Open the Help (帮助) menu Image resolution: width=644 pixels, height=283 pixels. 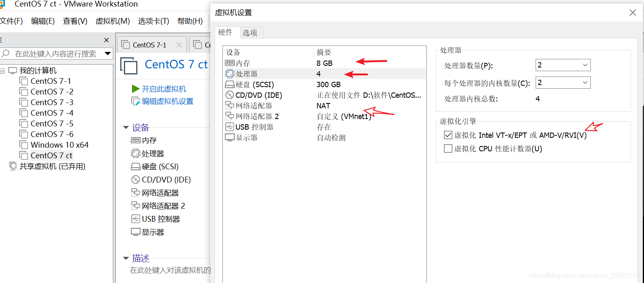[190, 21]
